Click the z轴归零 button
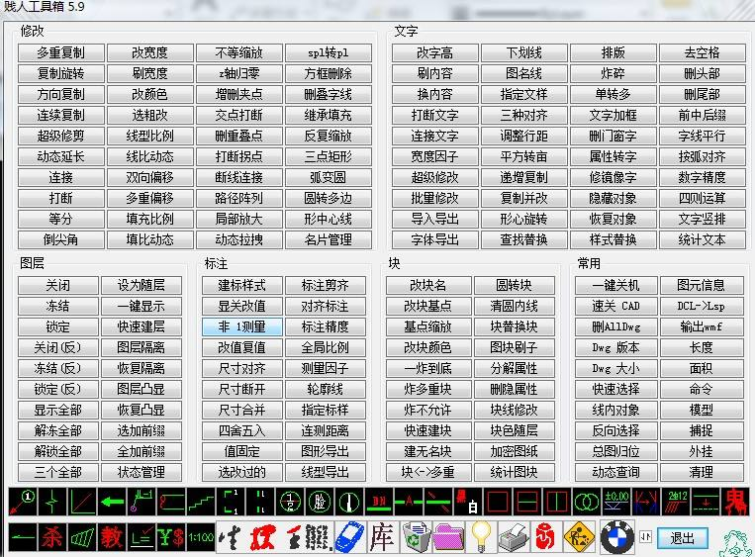Viewport: 756px width, 557px height. pos(239,73)
